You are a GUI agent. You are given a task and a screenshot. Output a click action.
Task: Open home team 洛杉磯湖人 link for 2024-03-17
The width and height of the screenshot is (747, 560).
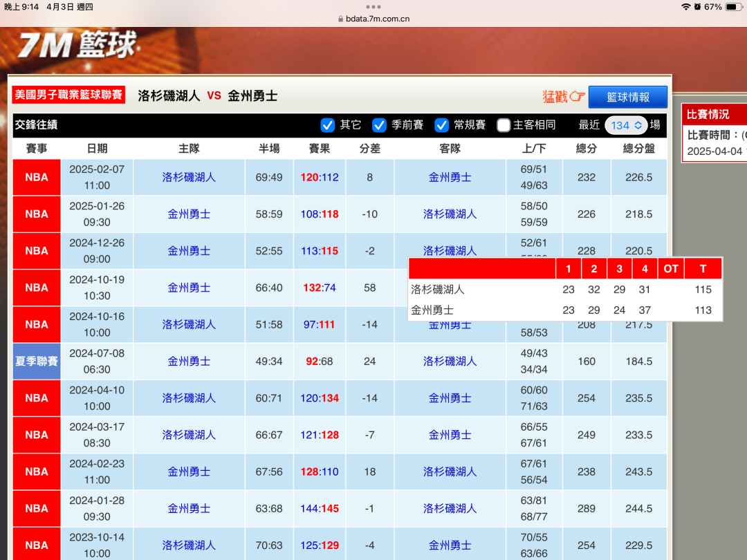[189, 435]
